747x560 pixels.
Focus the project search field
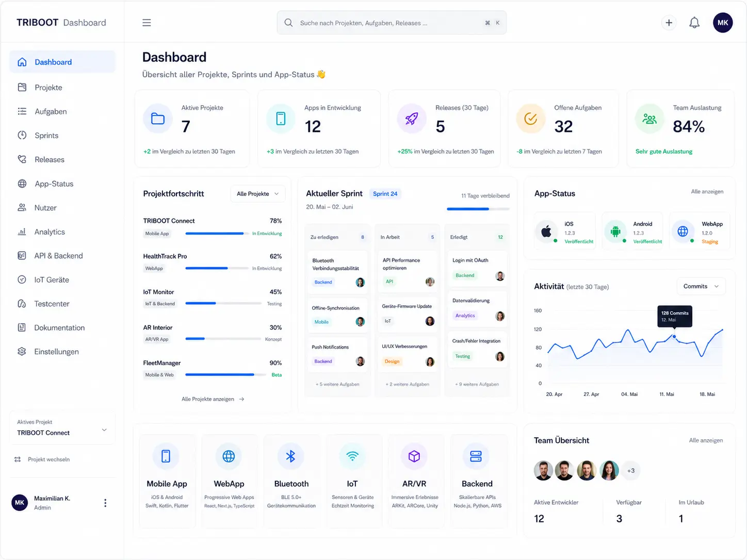click(x=392, y=23)
